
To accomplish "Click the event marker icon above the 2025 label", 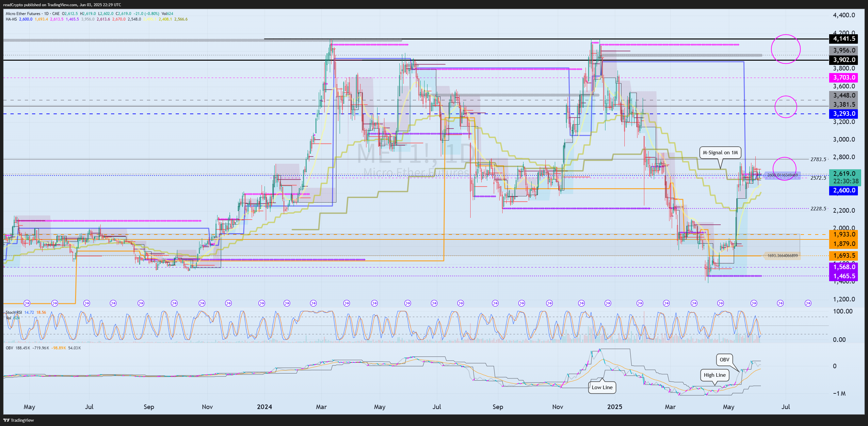I will coord(608,303).
